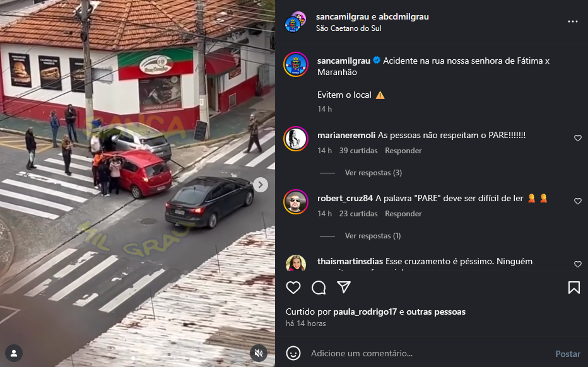Open the three-dot more options menu

point(573,21)
